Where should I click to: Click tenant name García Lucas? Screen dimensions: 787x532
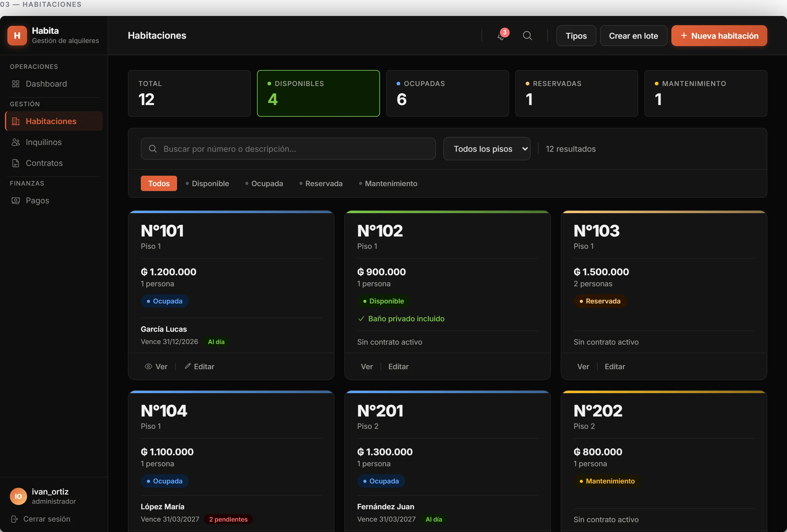[164, 329]
